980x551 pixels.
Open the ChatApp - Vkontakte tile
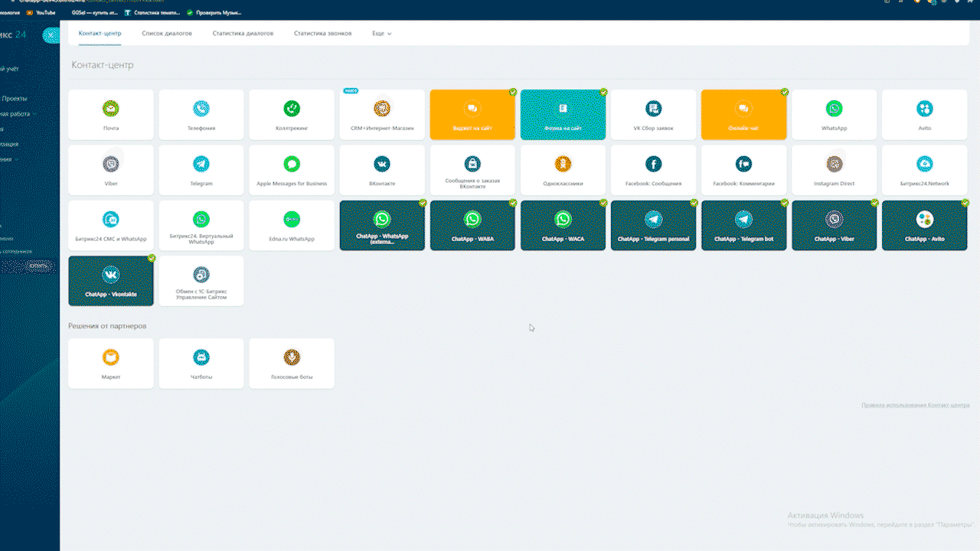tap(111, 281)
